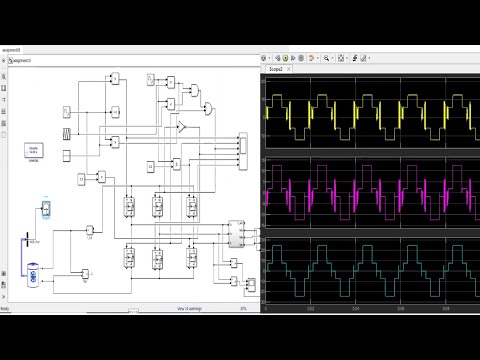Screen dimensions: 480x360
Task: Select the repeating sequence triangle block
Action: pos(67,134)
